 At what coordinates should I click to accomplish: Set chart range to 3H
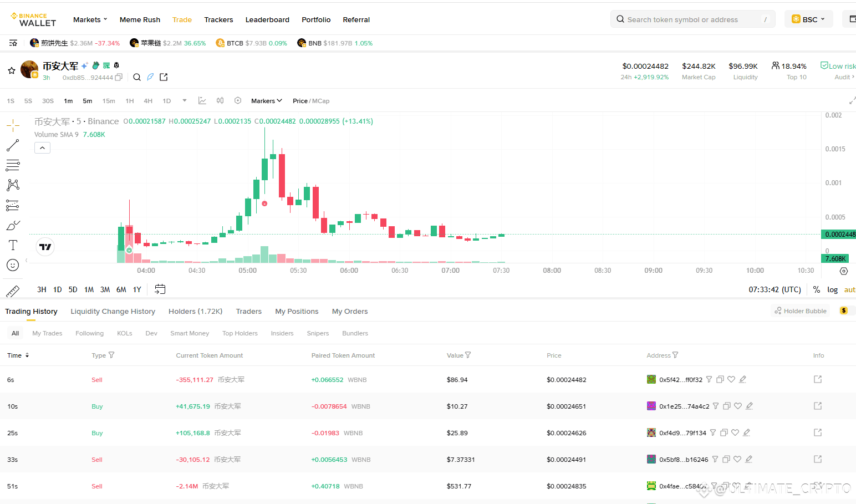[x=42, y=289]
